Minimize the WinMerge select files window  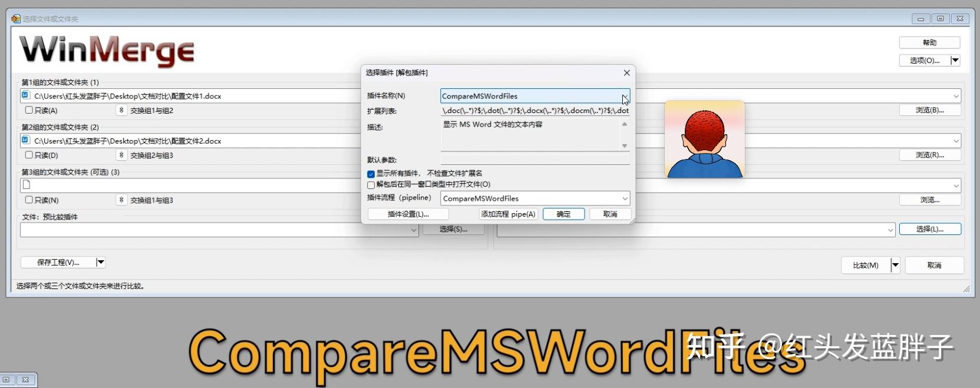[x=920, y=19]
